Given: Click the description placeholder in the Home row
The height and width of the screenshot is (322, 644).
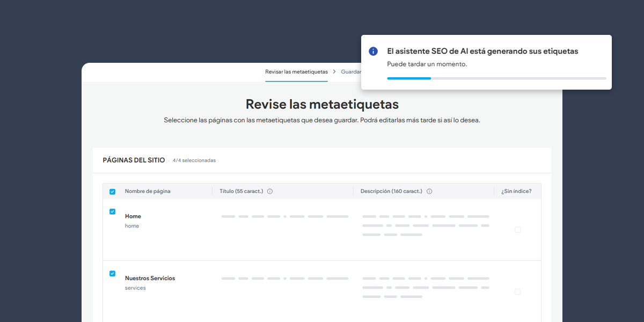Looking at the screenshot, I should point(426,225).
